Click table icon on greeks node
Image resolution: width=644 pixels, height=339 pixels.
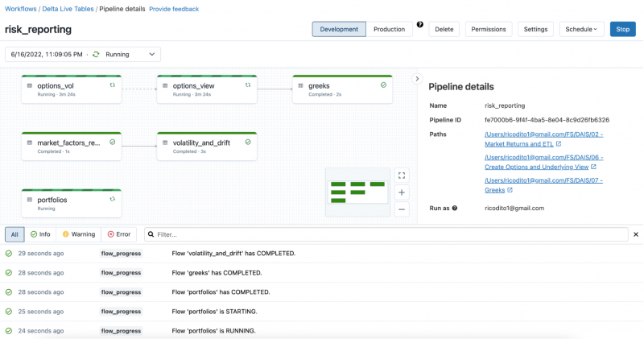coord(300,86)
